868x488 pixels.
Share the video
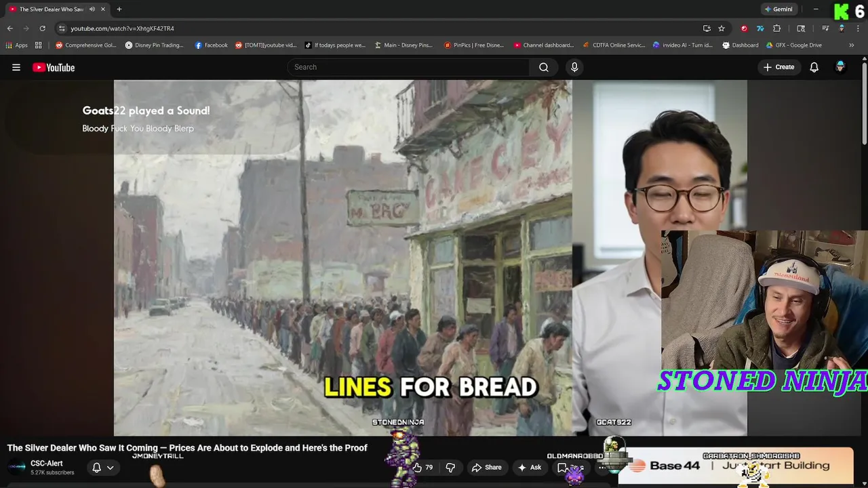[487, 468]
